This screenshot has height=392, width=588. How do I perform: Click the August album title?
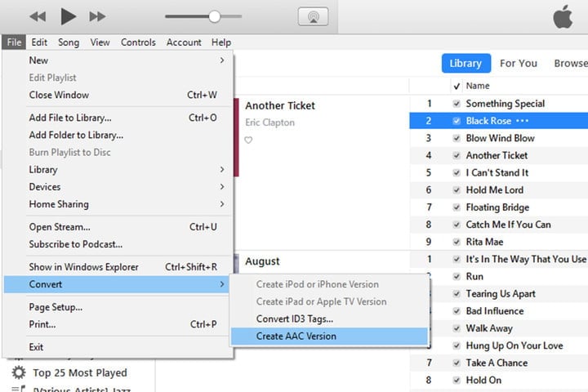click(262, 261)
